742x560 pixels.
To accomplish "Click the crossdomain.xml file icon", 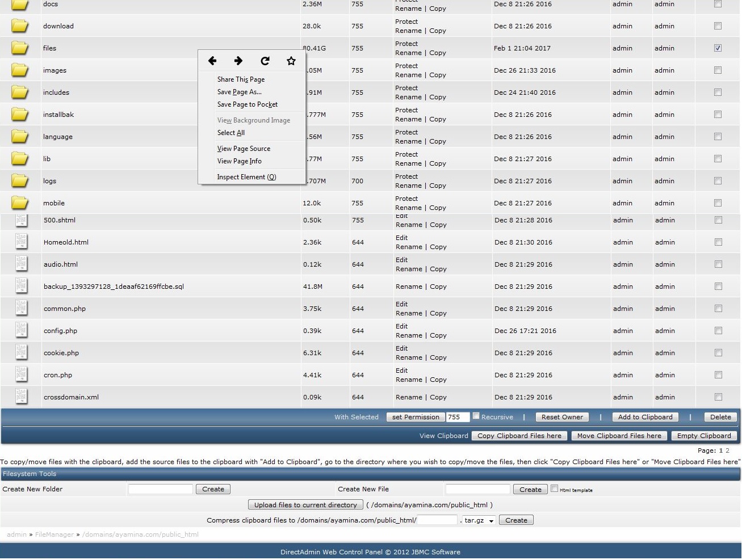I will pos(22,397).
